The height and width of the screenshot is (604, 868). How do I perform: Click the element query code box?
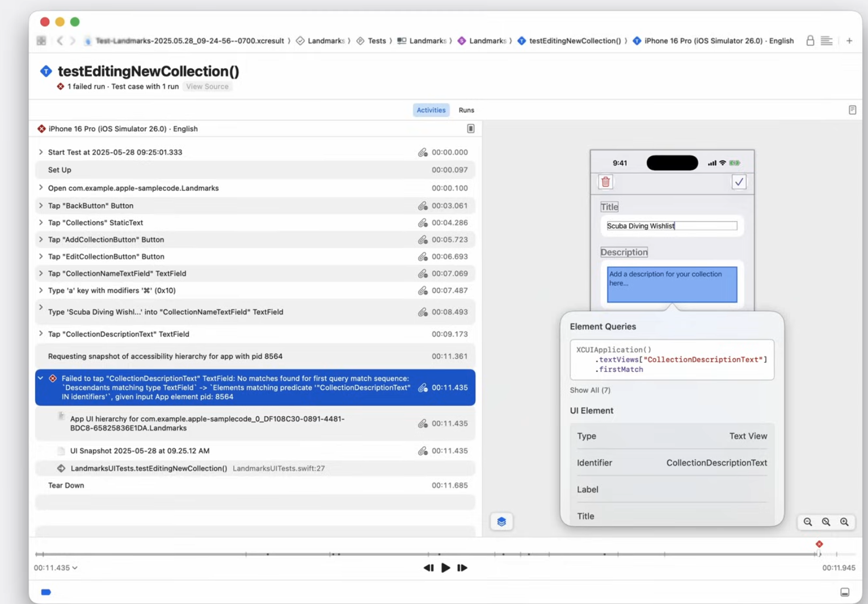pyautogui.click(x=672, y=359)
